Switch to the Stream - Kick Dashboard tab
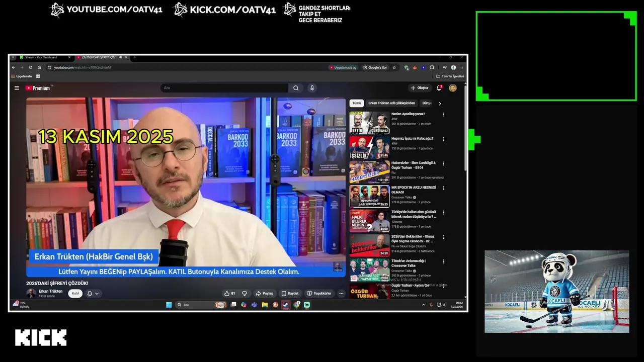 tap(45, 57)
